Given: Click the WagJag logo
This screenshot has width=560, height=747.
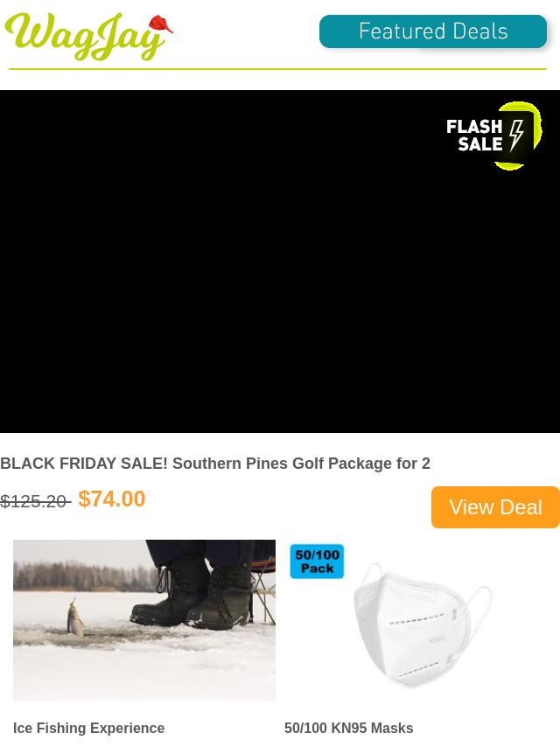Looking at the screenshot, I should click(x=88, y=36).
